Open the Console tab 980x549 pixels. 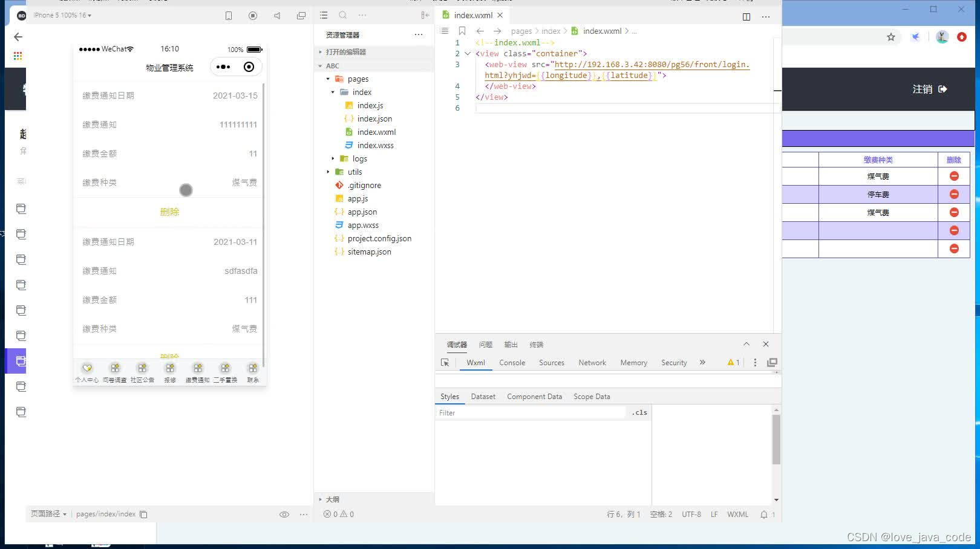[x=512, y=363]
